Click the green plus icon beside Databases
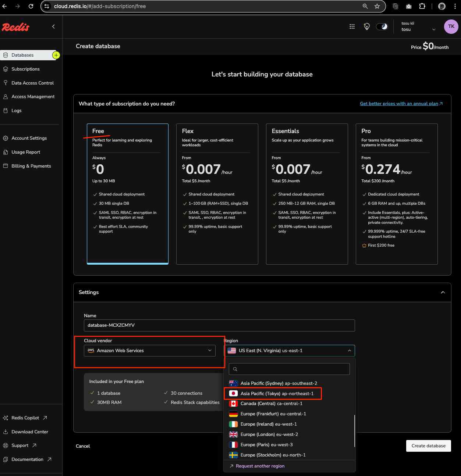This screenshot has width=461, height=476. click(56, 55)
